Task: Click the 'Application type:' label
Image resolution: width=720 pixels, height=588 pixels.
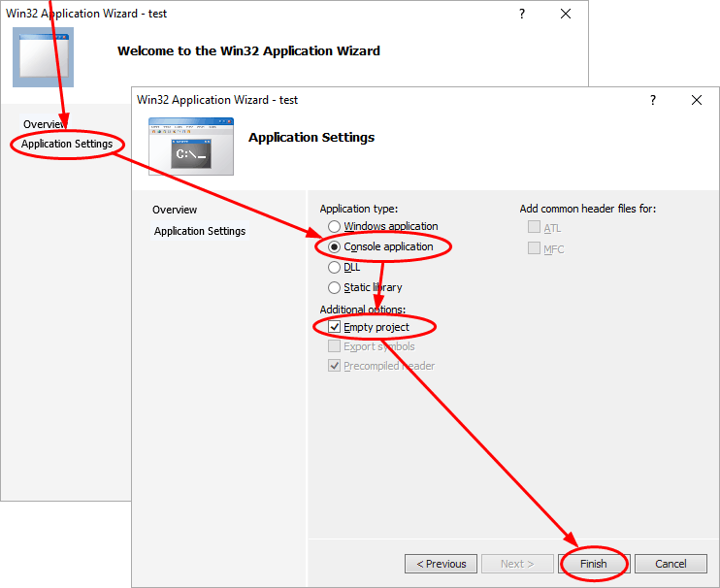Action: tap(359, 209)
